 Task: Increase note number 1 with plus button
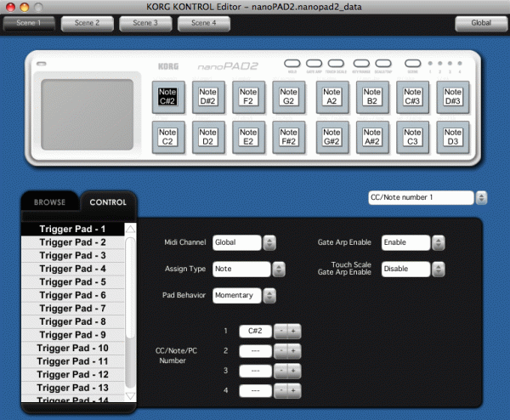(294, 330)
